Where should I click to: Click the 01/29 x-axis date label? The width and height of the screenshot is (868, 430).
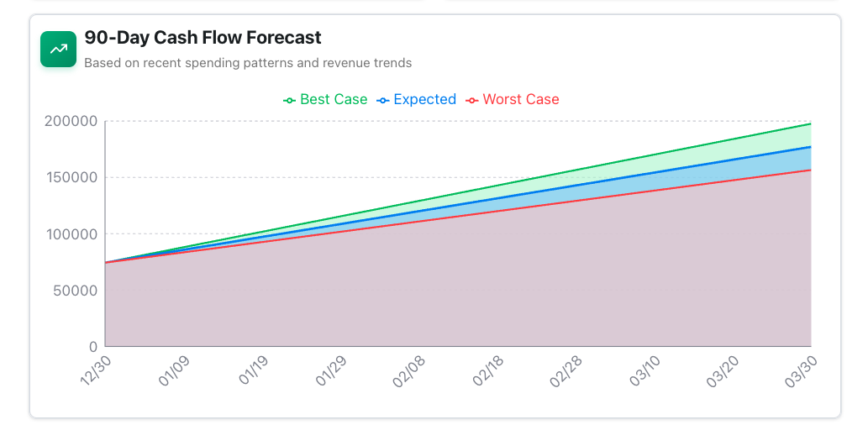[x=331, y=370]
